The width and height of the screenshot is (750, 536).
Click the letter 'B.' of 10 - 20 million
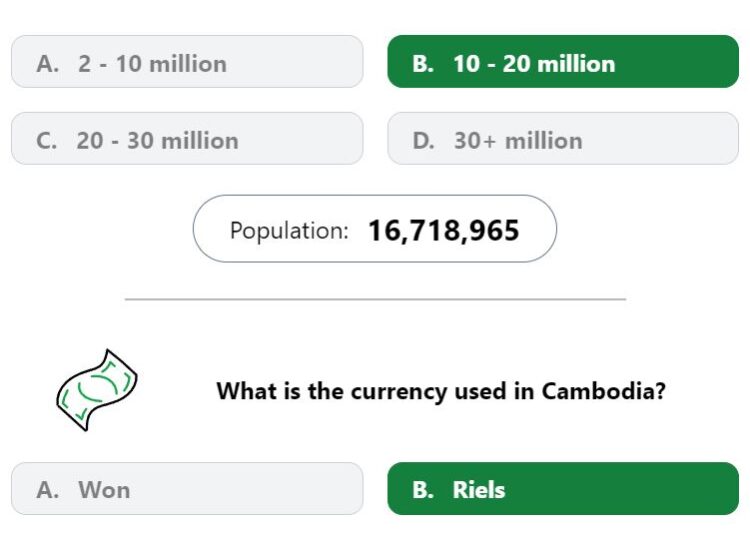[x=423, y=64]
